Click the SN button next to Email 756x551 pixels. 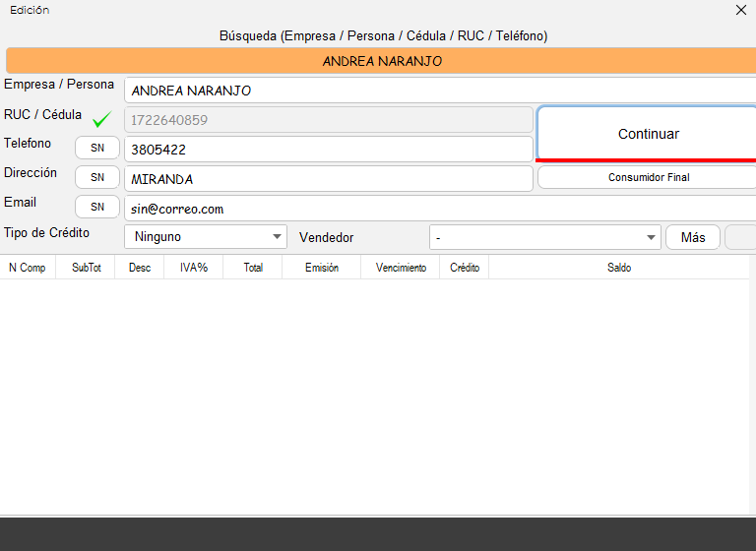click(97, 207)
